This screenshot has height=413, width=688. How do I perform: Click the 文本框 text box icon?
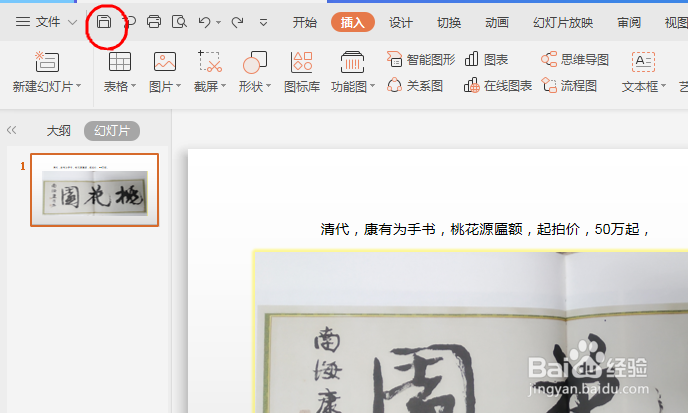coord(643,61)
